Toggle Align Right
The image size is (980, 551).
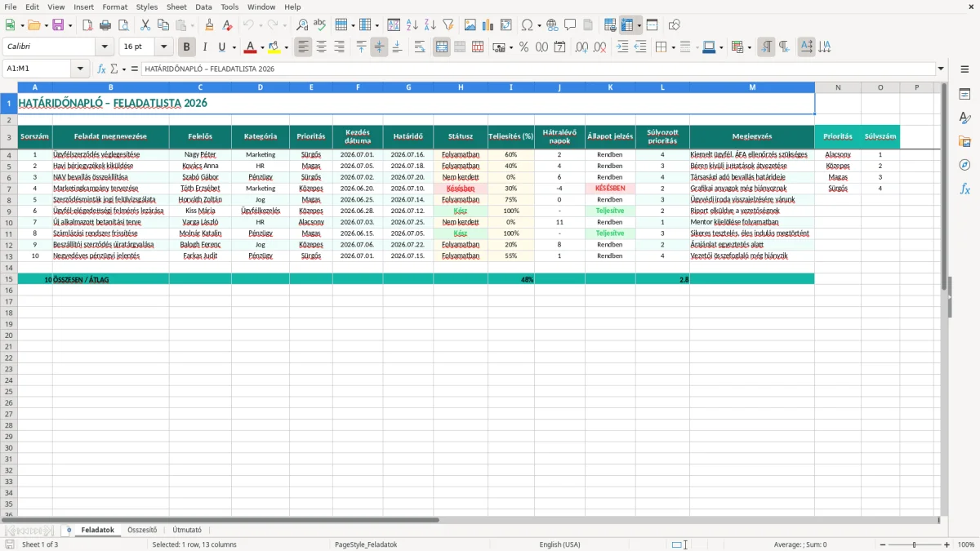point(340,47)
